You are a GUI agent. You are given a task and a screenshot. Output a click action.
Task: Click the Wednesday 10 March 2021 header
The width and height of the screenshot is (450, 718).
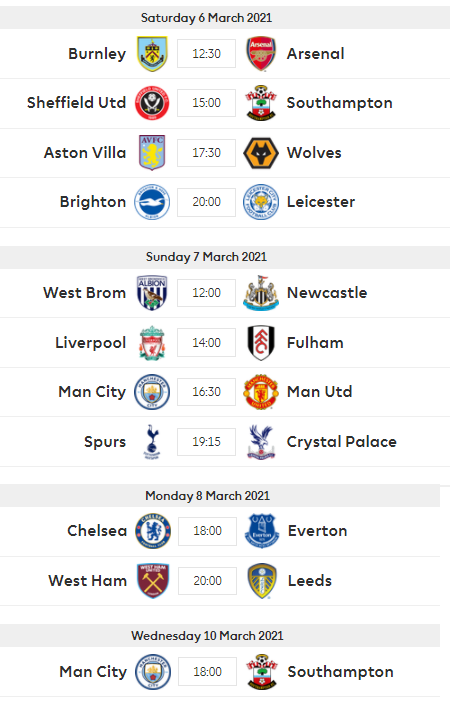coord(220,636)
